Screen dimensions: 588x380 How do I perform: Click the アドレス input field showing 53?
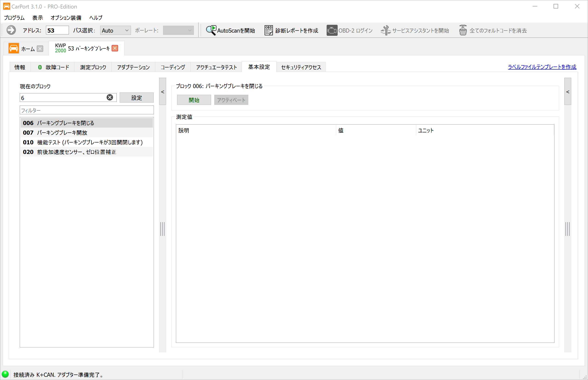click(x=57, y=30)
